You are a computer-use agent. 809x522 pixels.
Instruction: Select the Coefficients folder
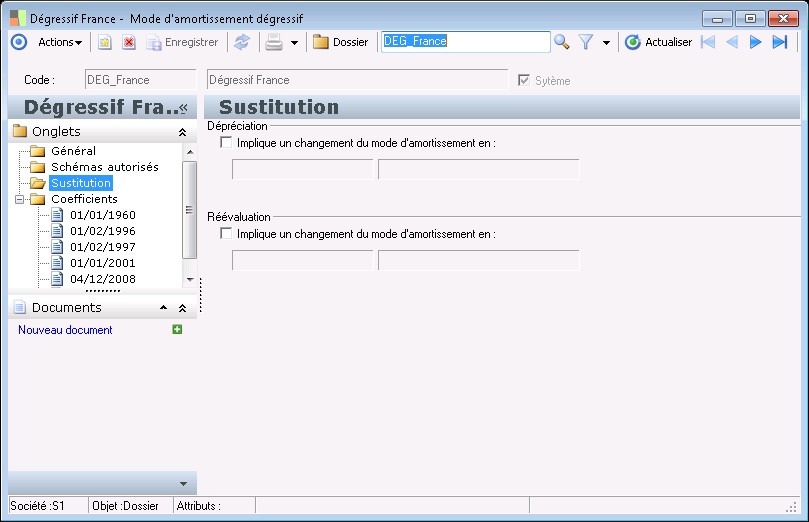tap(84, 199)
